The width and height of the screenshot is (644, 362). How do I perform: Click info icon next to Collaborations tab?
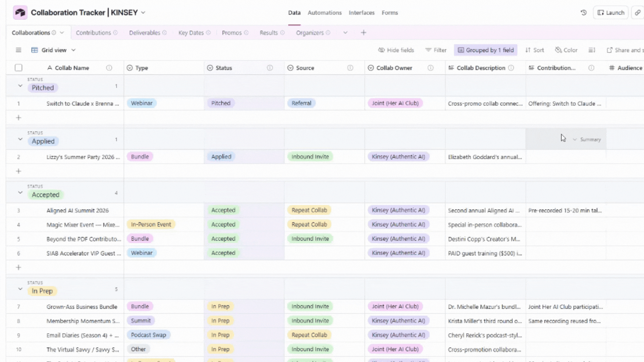(x=54, y=33)
